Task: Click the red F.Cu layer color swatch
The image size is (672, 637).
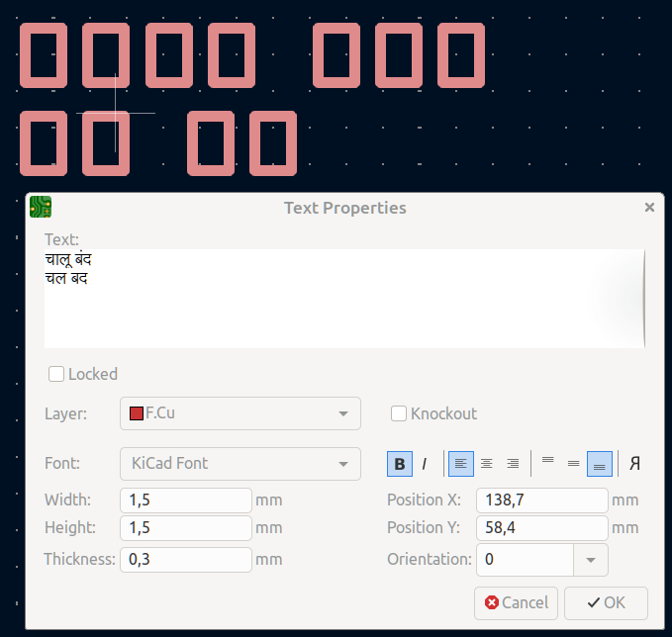Action: coord(137,413)
